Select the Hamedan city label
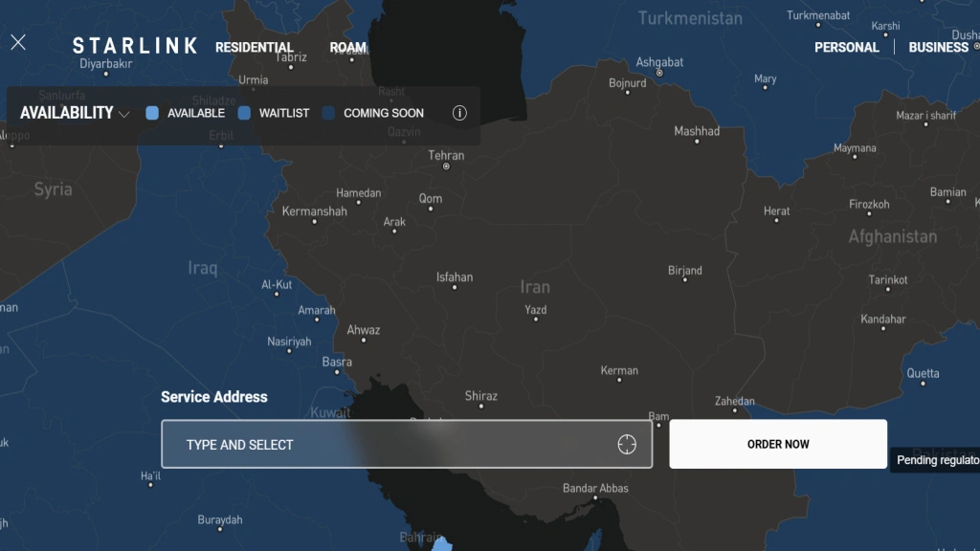This screenshot has height=551, width=980. (x=359, y=193)
